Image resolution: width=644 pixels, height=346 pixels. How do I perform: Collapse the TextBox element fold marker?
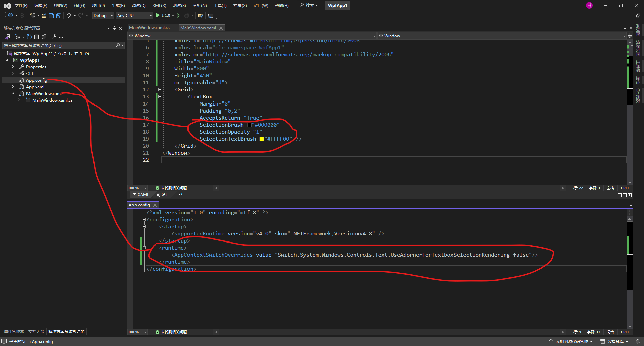coord(160,96)
